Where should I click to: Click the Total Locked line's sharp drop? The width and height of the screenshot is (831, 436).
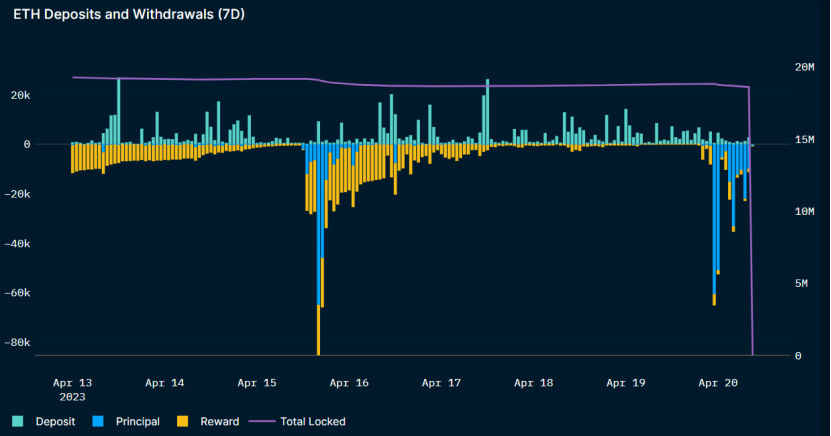751,223
